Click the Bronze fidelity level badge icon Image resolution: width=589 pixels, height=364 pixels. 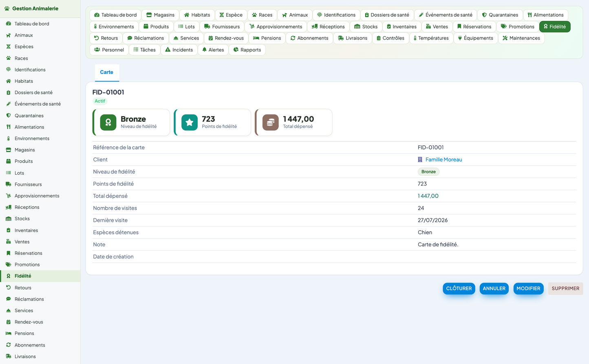pyautogui.click(x=108, y=122)
